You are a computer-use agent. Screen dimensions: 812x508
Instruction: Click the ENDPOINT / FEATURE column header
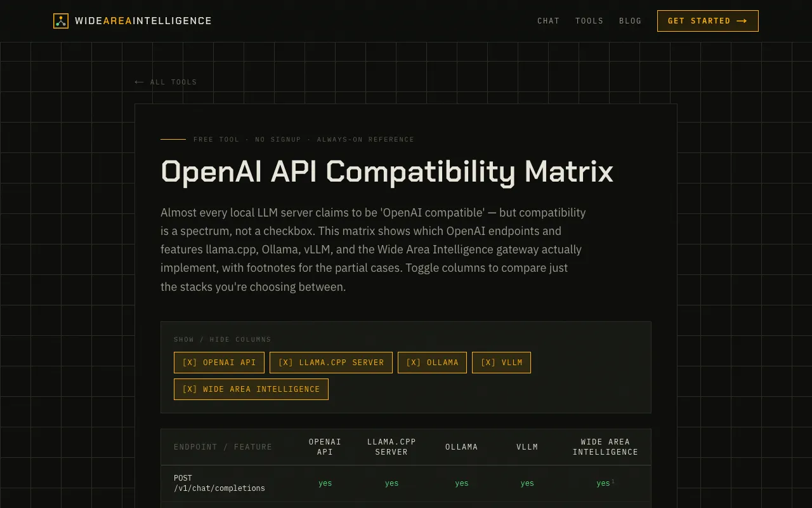click(223, 447)
